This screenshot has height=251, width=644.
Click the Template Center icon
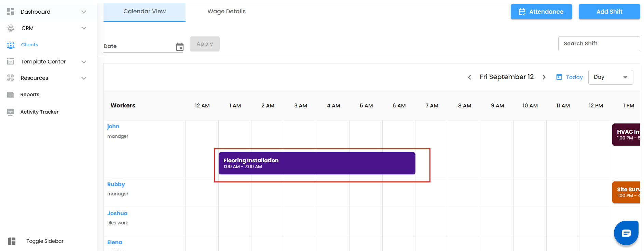tap(11, 61)
